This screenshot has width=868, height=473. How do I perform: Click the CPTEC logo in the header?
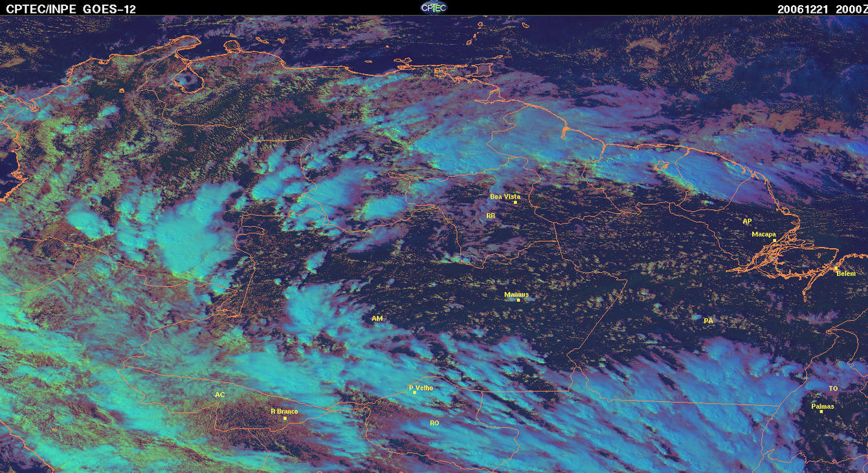click(x=434, y=7)
